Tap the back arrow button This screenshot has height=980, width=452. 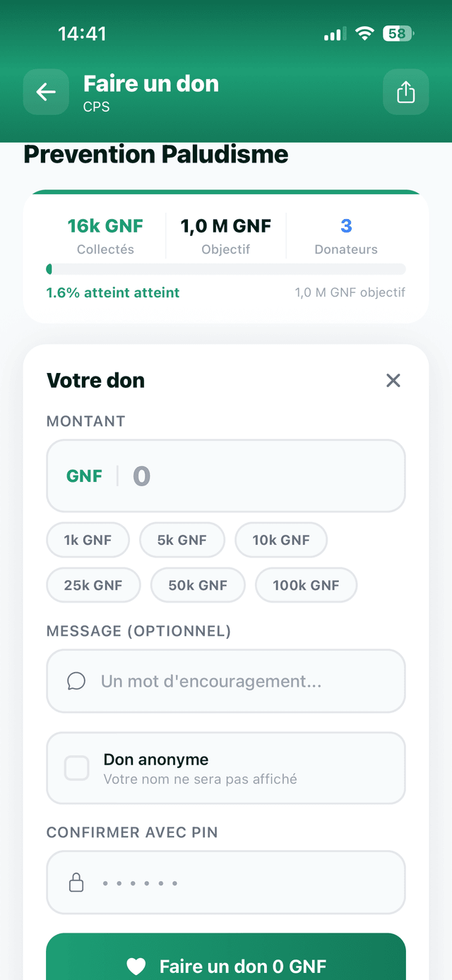pos(46,92)
